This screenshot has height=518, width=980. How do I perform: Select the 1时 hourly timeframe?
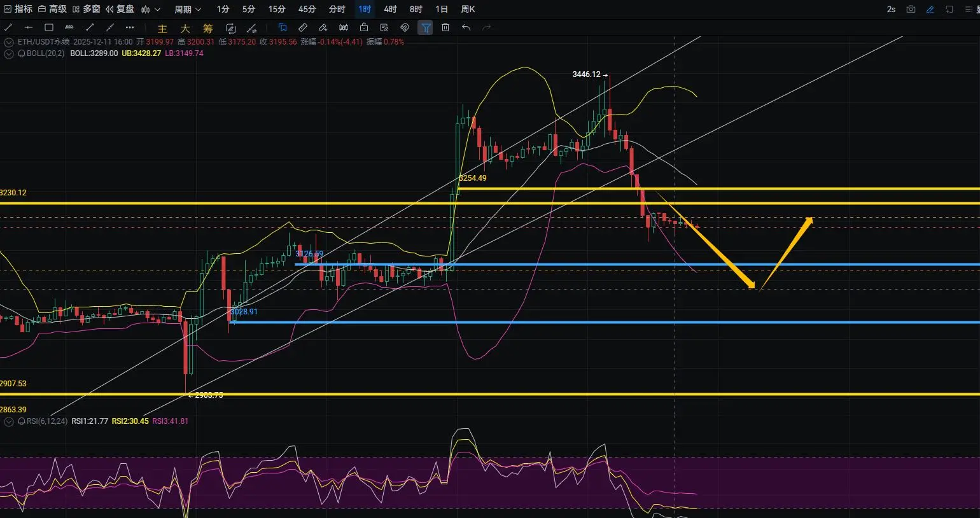coord(365,9)
